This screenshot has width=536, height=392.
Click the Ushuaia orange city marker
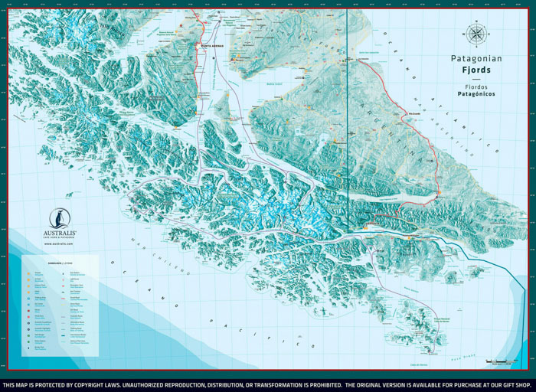367,226
